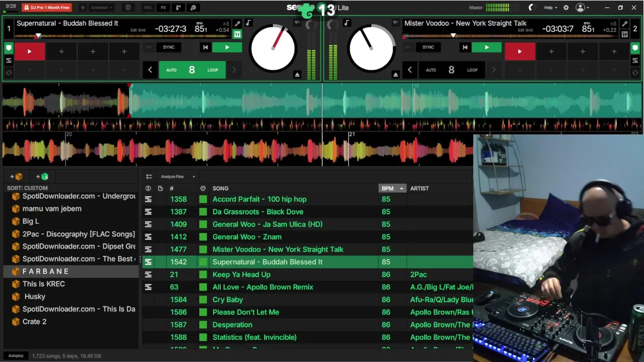This screenshot has width=644, height=362.
Task: Open the sampler panel icon next to FX
Action: pyautogui.click(x=178, y=8)
